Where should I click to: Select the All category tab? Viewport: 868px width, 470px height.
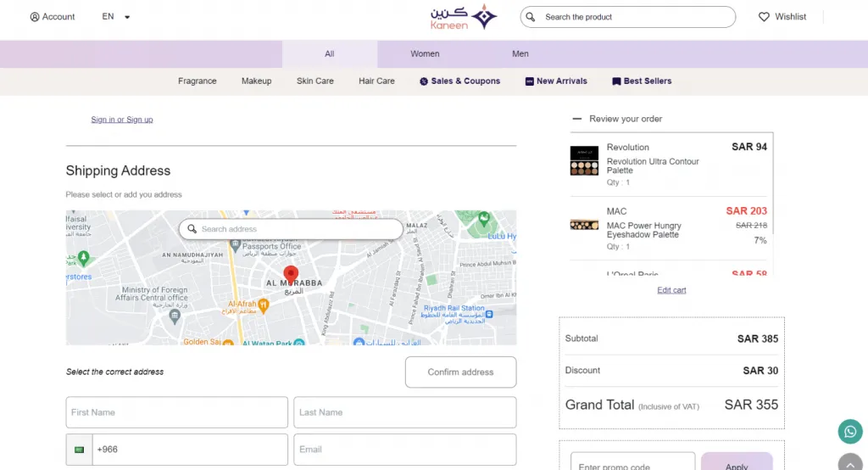coord(330,53)
